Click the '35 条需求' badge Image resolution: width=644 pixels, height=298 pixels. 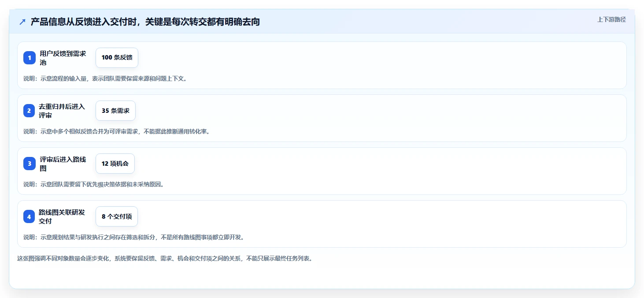point(115,111)
